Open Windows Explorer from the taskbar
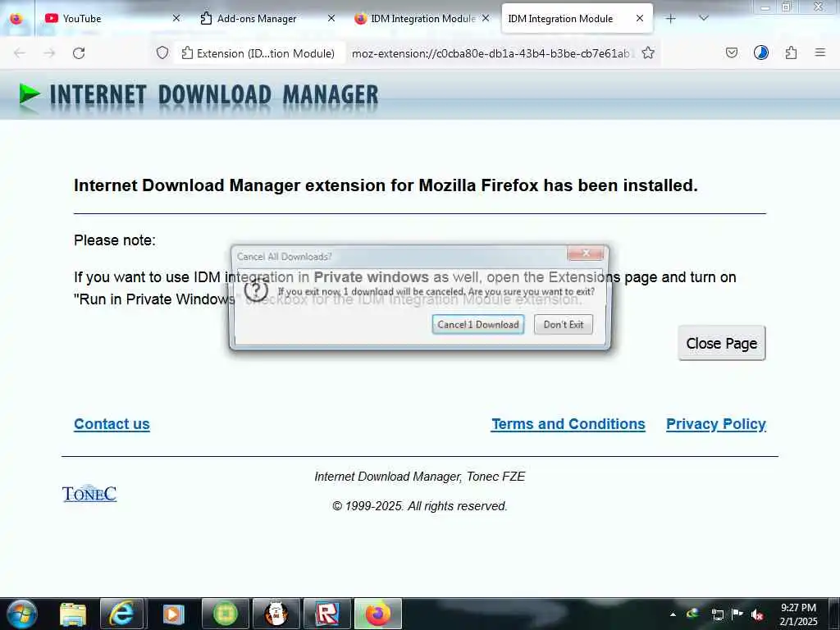Image resolution: width=840 pixels, height=630 pixels. click(x=73, y=614)
